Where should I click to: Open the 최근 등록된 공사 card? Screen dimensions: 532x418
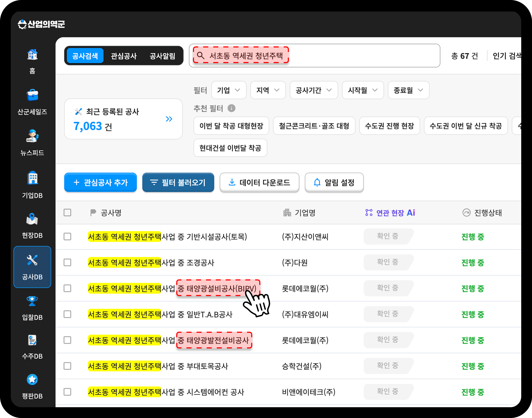point(123,119)
